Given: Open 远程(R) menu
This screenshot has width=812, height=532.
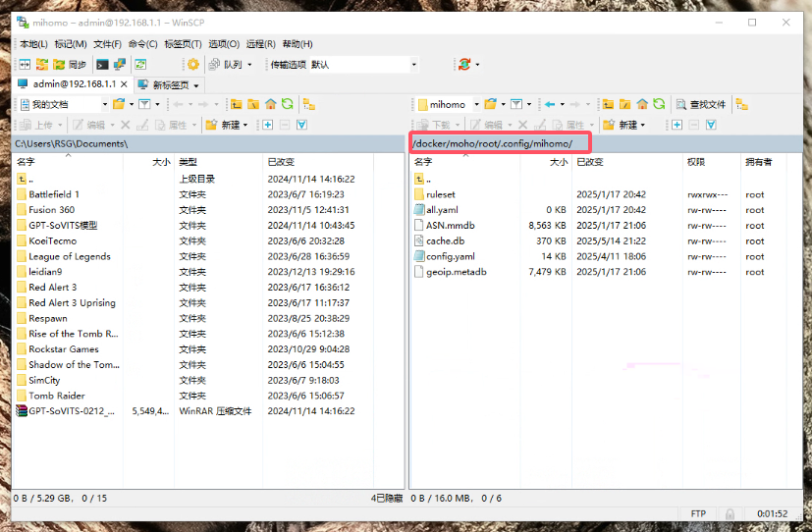Looking at the screenshot, I should pyautogui.click(x=260, y=44).
